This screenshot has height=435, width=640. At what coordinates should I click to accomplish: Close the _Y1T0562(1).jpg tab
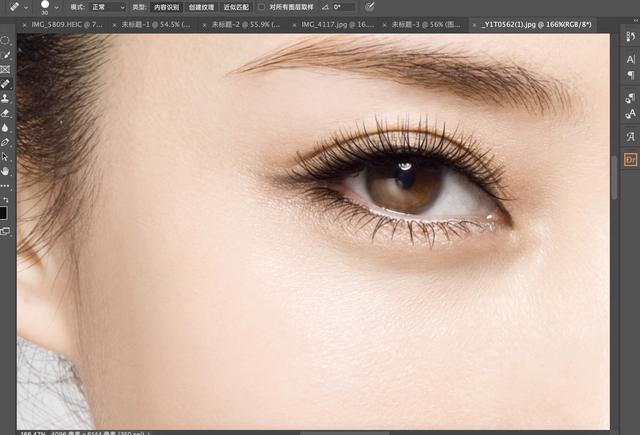pos(474,25)
